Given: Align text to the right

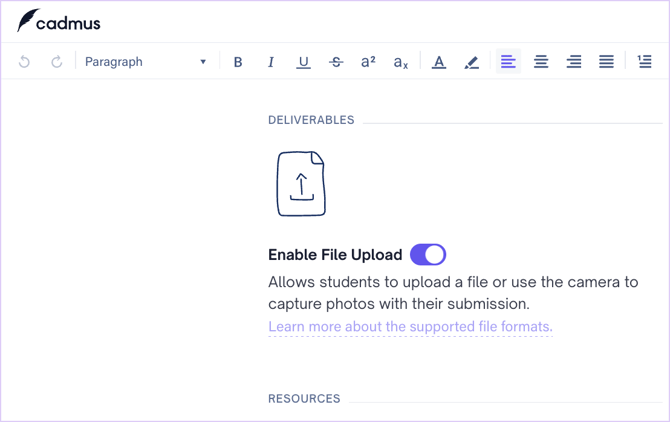Looking at the screenshot, I should click(x=574, y=62).
